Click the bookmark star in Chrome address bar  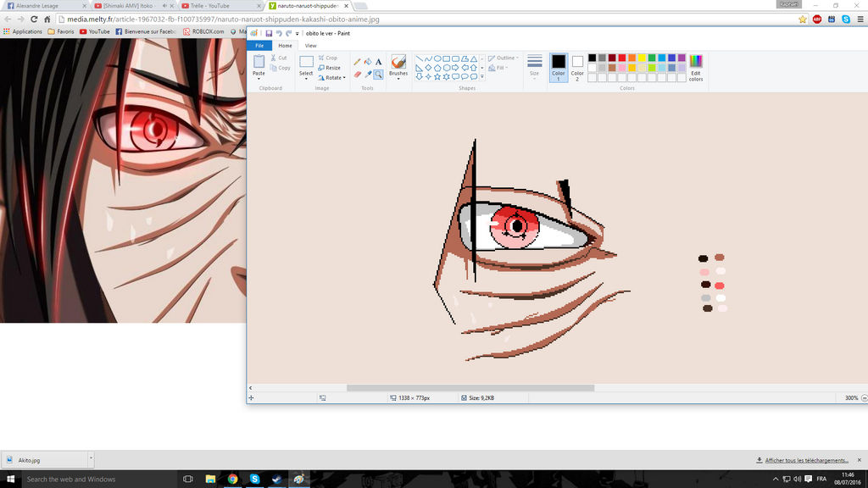[802, 19]
